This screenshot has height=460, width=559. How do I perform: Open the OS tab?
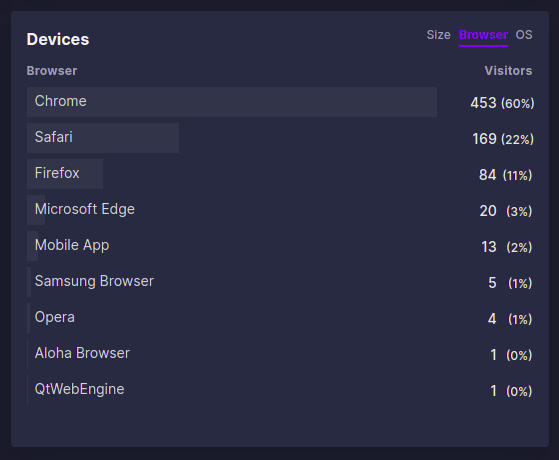[524, 35]
